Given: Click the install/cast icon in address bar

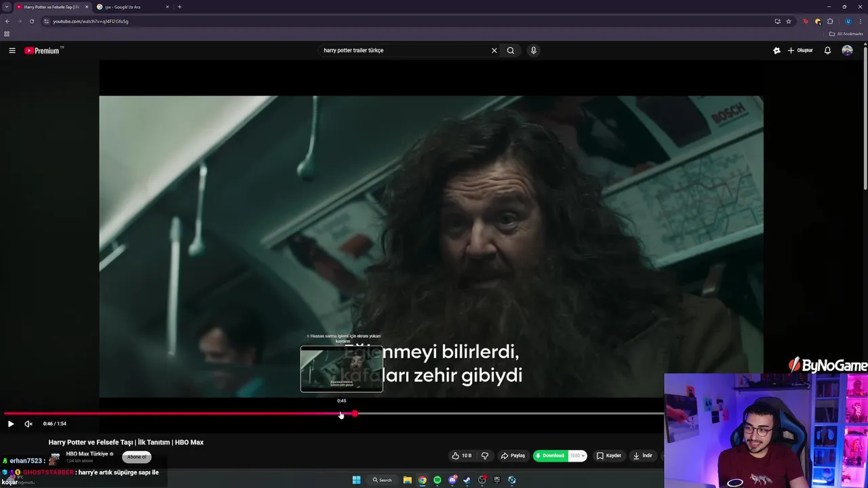Looking at the screenshot, I should click(x=777, y=21).
